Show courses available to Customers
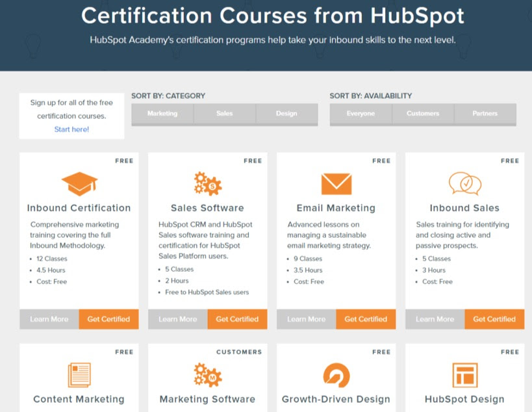The width and height of the screenshot is (532, 412). [x=423, y=114]
